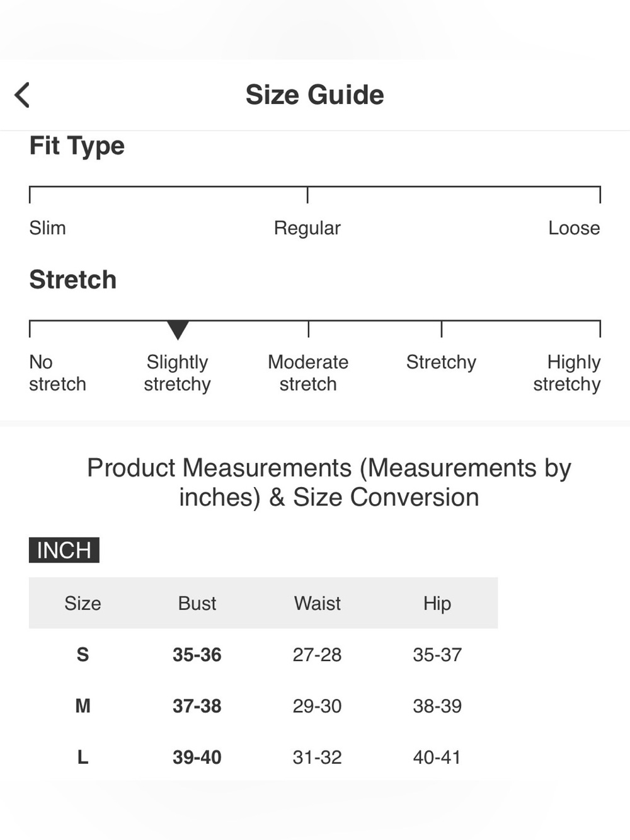The height and width of the screenshot is (840, 630).
Task: Click the 37-38 bust measurement
Action: tap(197, 706)
